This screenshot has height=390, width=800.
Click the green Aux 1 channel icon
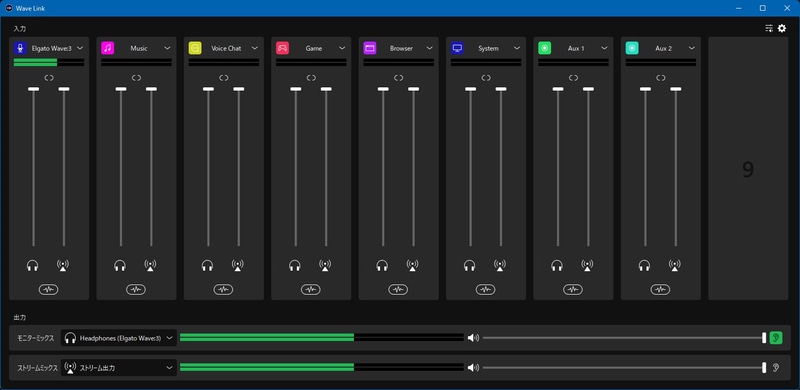tap(544, 48)
